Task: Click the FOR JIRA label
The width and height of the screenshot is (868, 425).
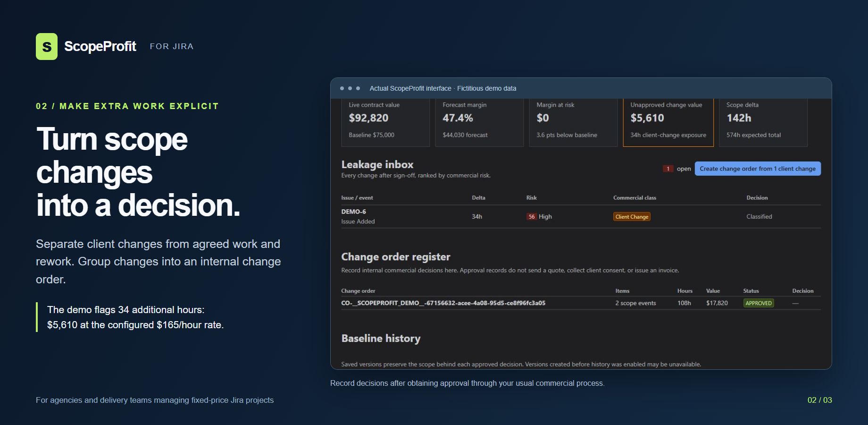Action: [172, 46]
